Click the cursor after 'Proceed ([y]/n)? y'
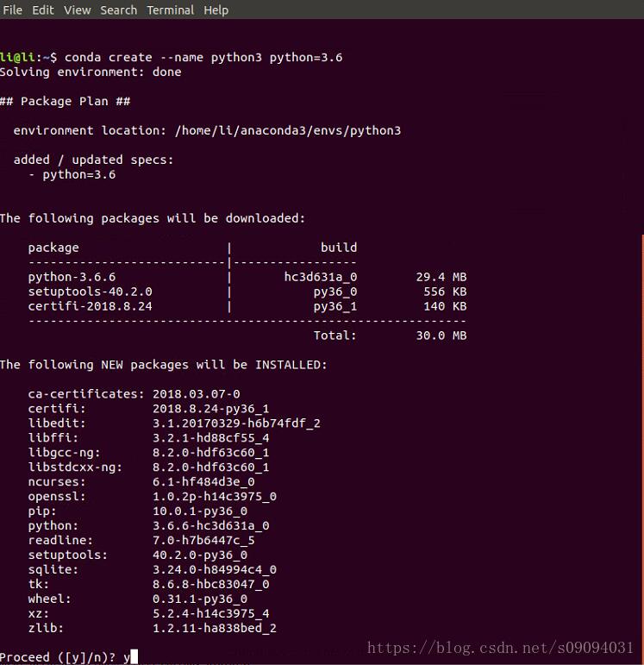644x665 pixels. [x=134, y=656]
